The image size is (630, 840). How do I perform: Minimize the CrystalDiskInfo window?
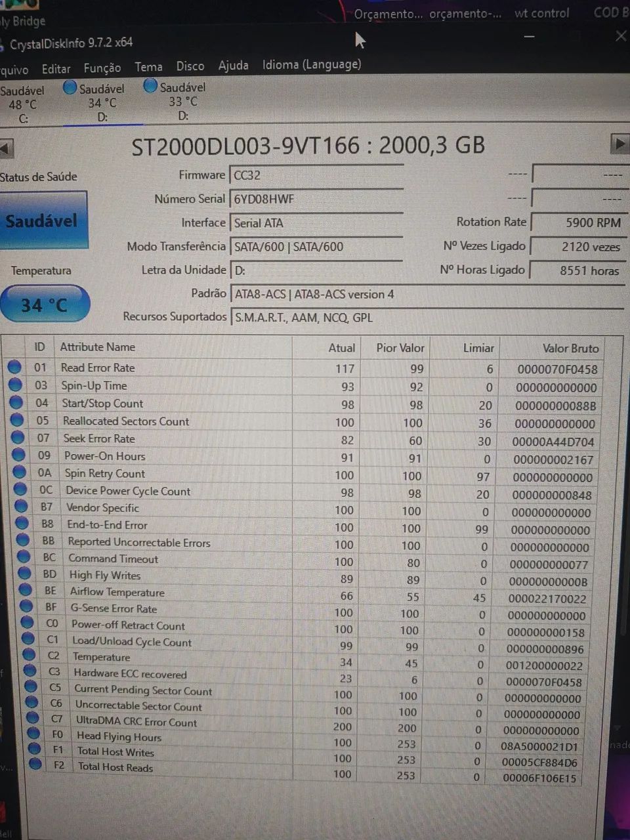pyautogui.click(x=529, y=37)
